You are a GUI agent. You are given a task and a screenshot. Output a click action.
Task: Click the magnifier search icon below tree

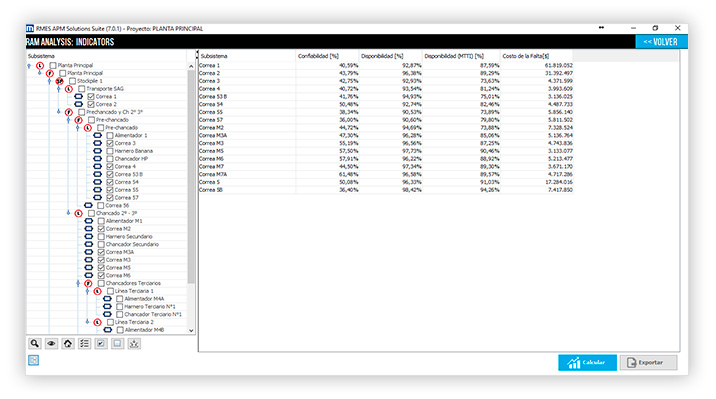point(35,344)
